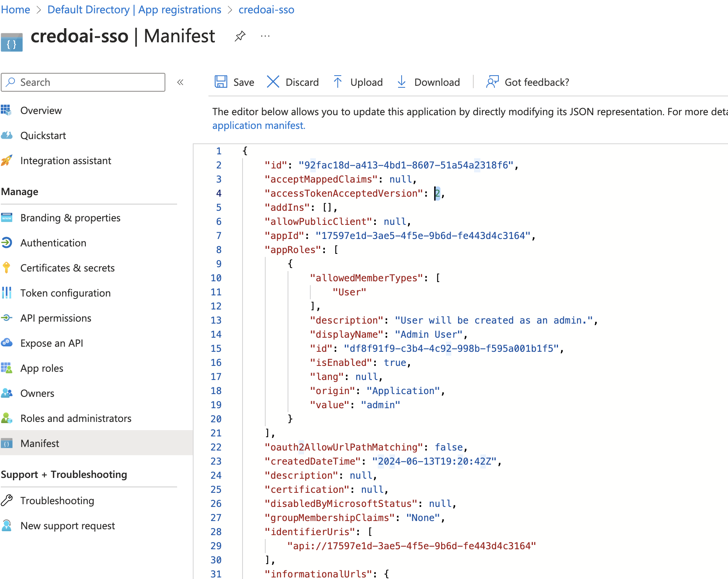Click the identifierUris api:// string
The width and height of the screenshot is (728, 579).
click(411, 546)
